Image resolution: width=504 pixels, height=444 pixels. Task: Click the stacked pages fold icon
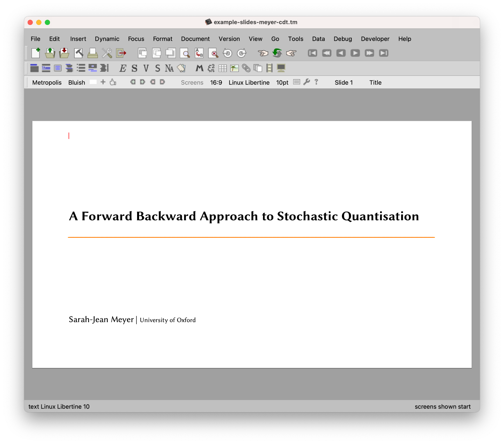(x=258, y=68)
